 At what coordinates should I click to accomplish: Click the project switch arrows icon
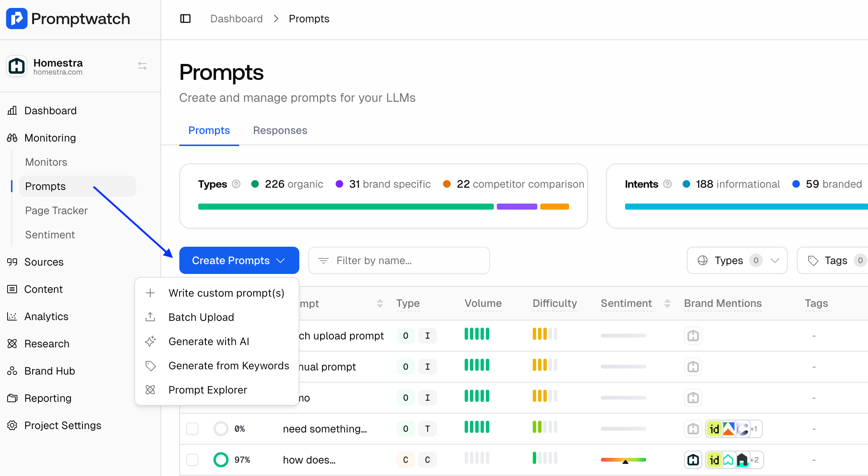point(142,66)
